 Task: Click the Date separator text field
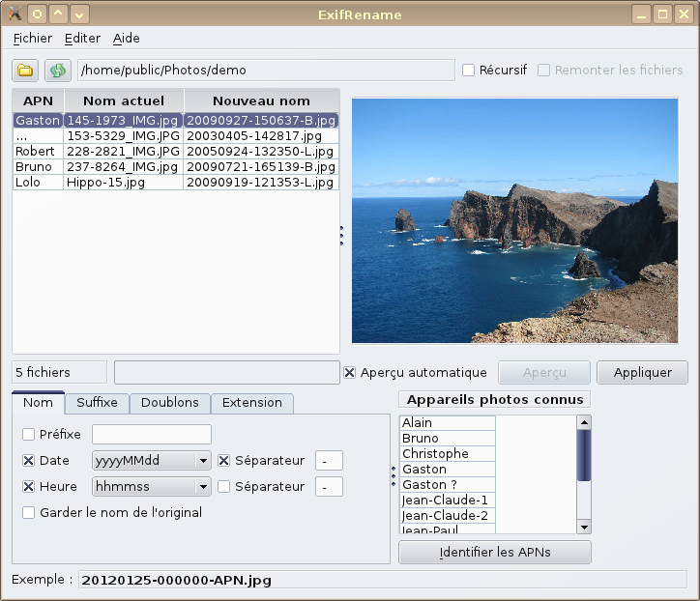pyautogui.click(x=329, y=461)
